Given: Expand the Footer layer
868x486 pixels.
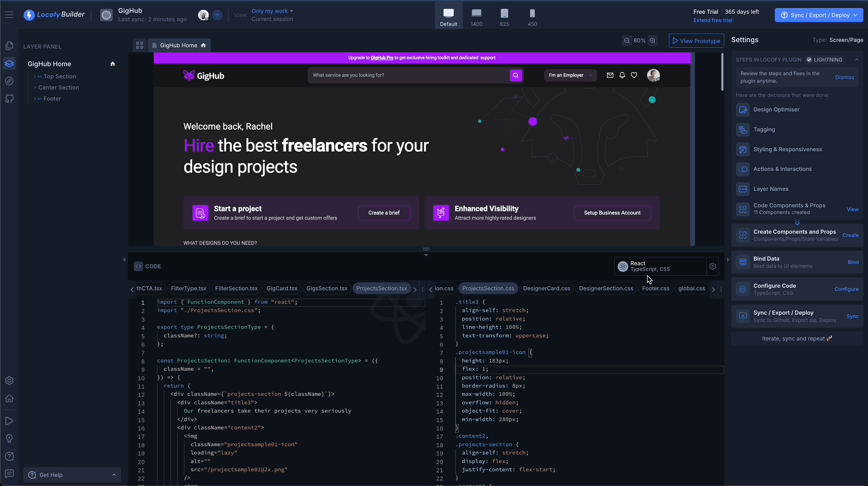Looking at the screenshot, I should [x=35, y=99].
